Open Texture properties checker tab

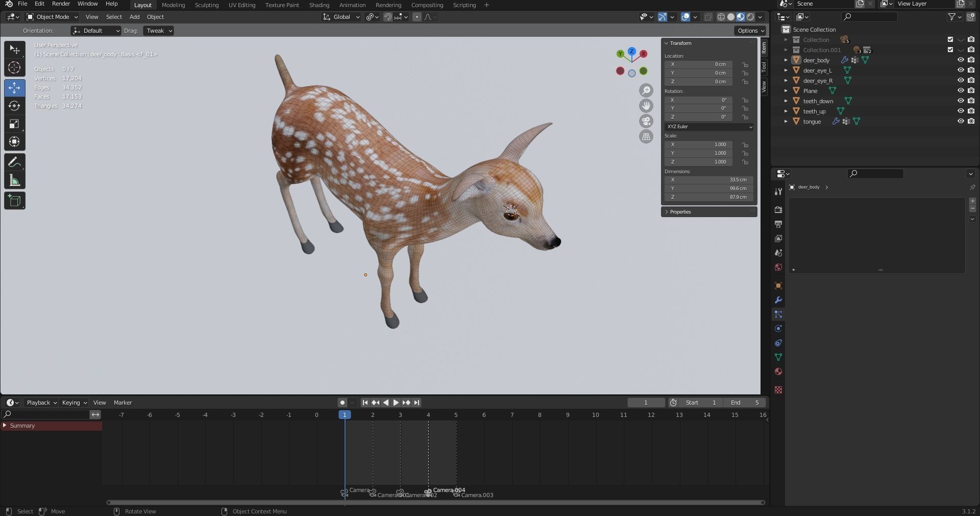coord(778,390)
